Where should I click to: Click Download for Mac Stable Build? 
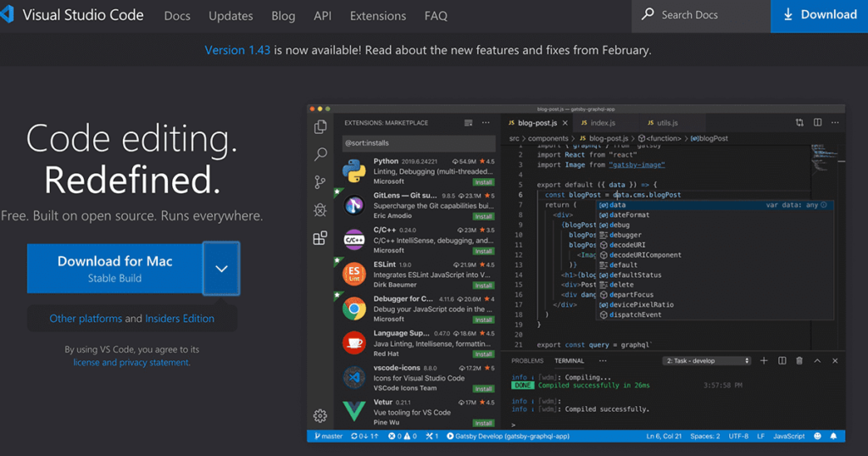point(114,269)
